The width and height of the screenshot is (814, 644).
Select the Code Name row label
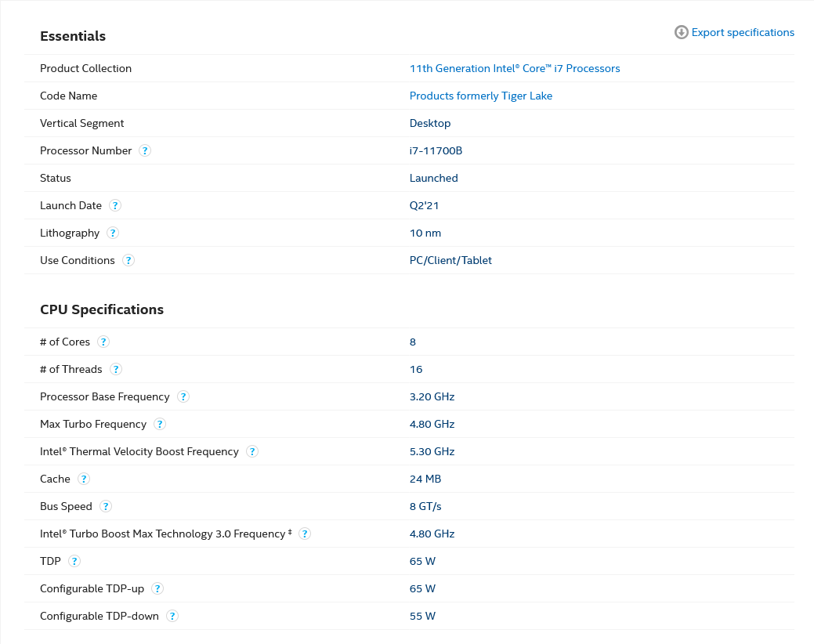coord(68,96)
